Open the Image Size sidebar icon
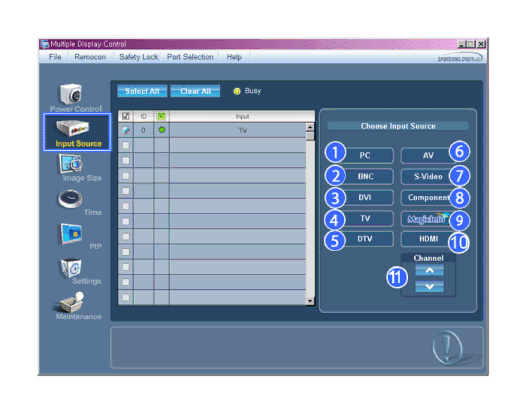 pos(71,164)
